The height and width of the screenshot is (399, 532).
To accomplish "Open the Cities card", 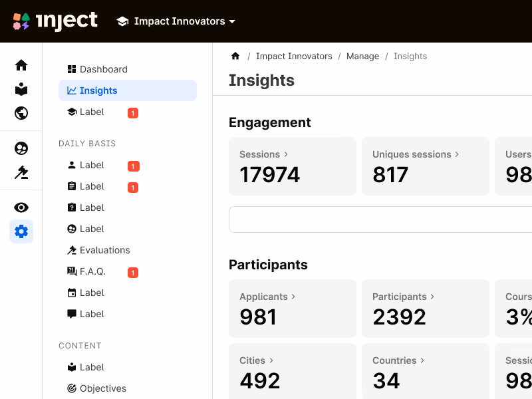I will (293, 371).
